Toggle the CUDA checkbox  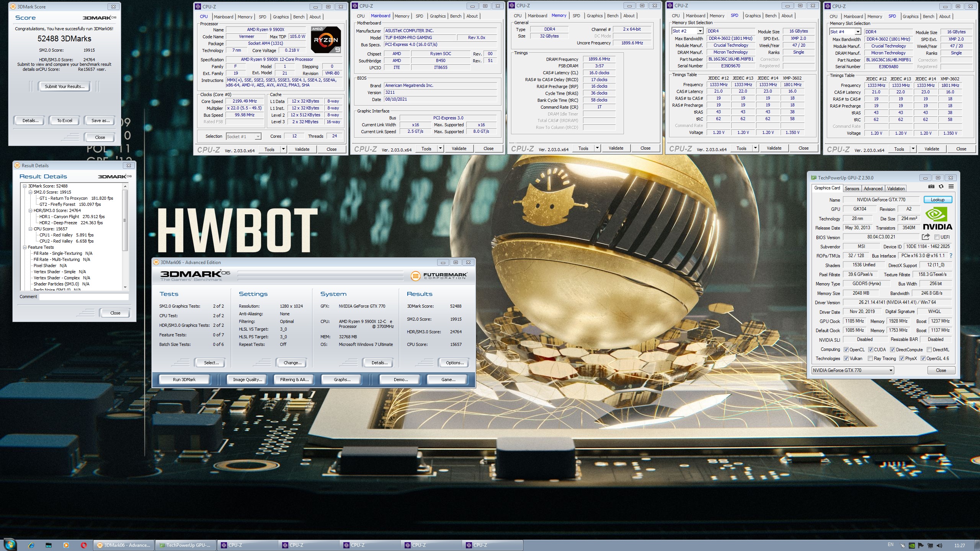coord(871,349)
